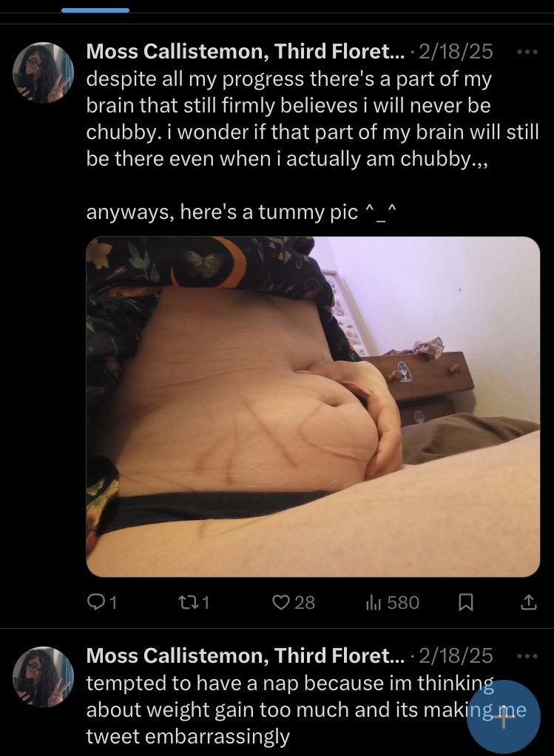
Task: Share the first tweet
Action: click(529, 602)
